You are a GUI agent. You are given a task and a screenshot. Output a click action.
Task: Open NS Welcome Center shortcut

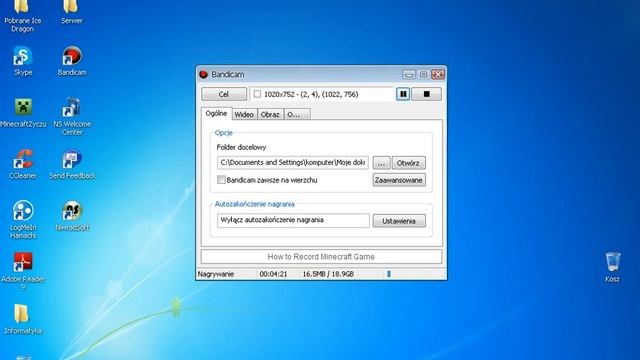click(72, 116)
